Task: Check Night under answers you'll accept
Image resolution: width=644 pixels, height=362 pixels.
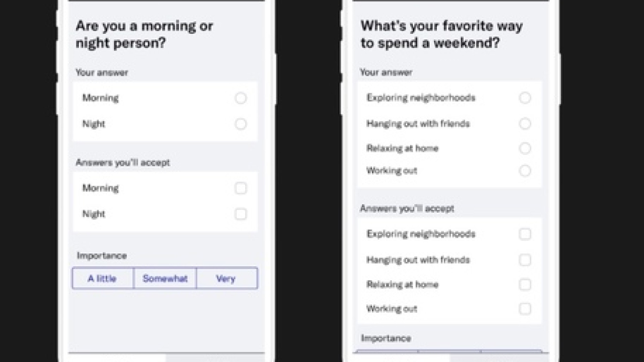Action: click(240, 214)
